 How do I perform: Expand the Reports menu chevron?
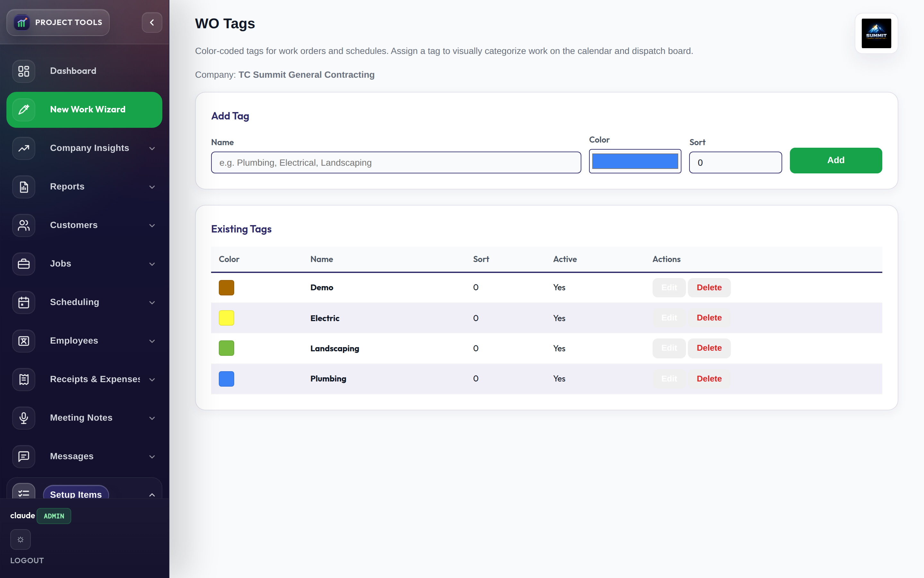152,187
